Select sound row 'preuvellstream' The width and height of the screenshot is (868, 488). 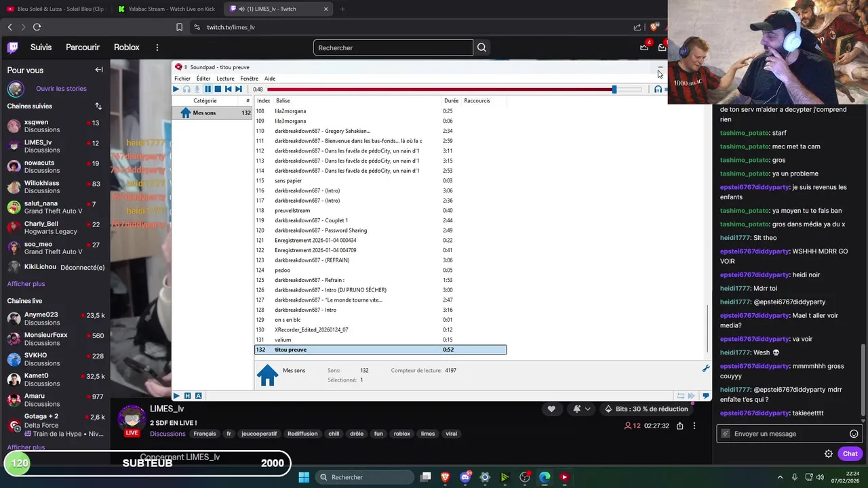coord(380,211)
